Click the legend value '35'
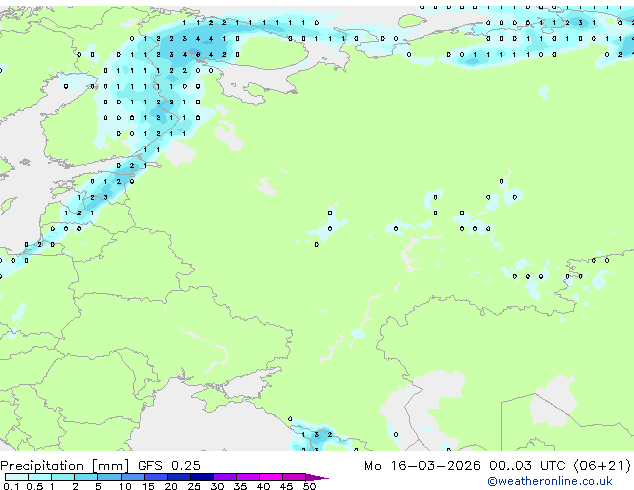This screenshot has height=490, width=634. click(241, 486)
